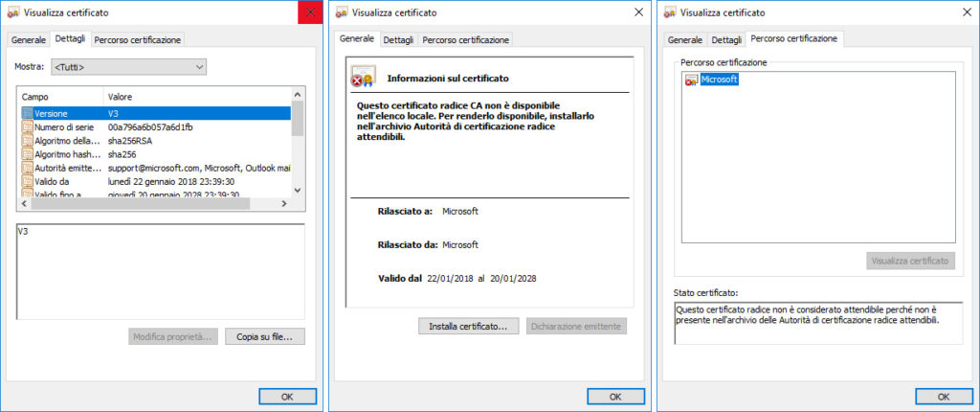The image size is (980, 412).
Task: Click the Numero di serie field icon
Action: (x=27, y=127)
